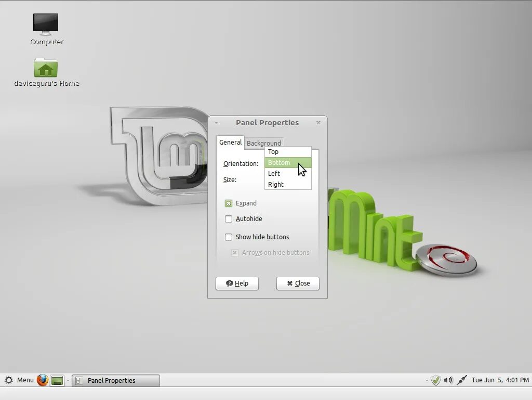Close Panel Properties with the title bar X
This screenshot has height=400, width=532.
(318, 123)
